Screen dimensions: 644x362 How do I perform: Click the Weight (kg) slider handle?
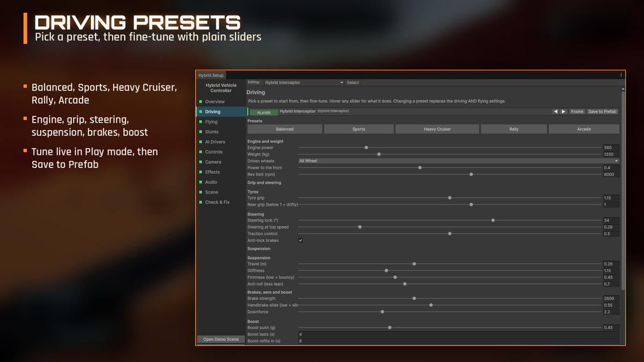tap(379, 154)
